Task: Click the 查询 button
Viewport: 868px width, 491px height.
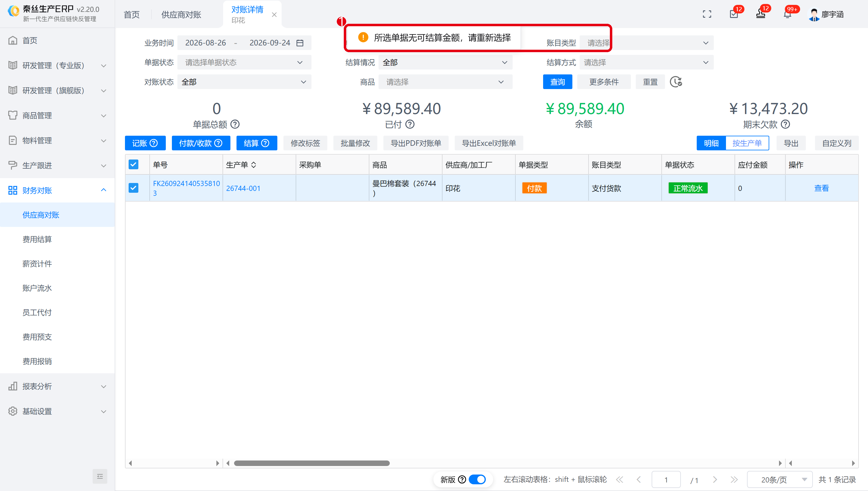Action: click(557, 82)
